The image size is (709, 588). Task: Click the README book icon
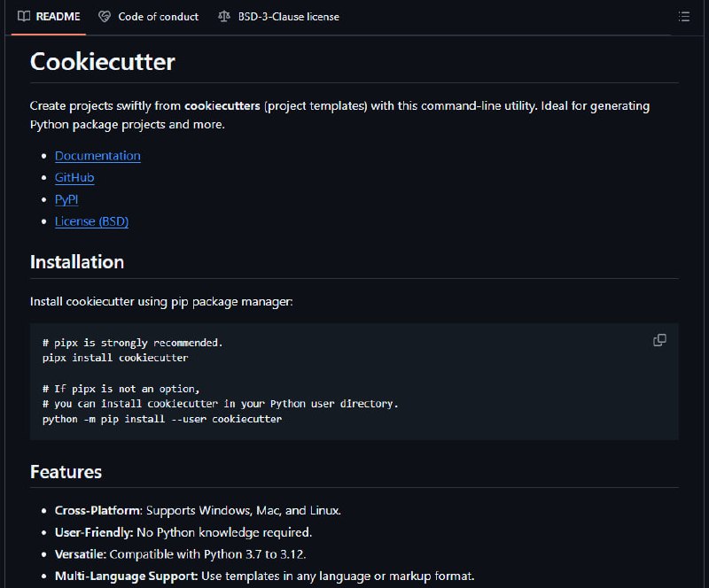tap(24, 16)
